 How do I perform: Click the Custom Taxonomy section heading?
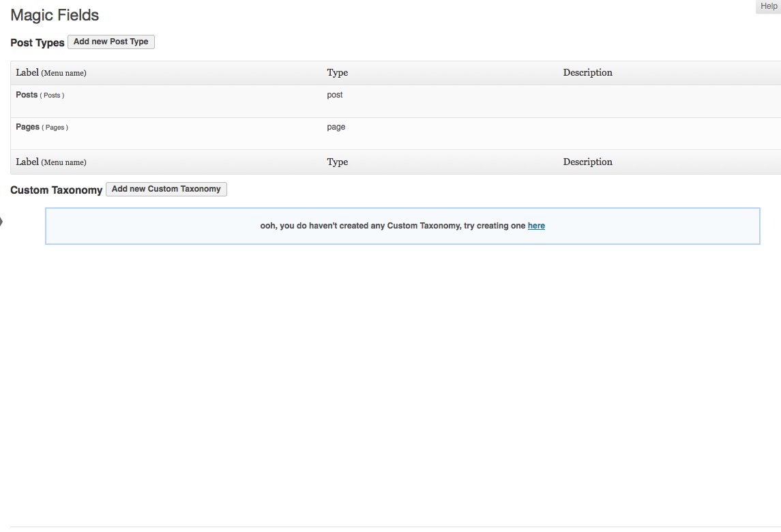pyautogui.click(x=56, y=190)
